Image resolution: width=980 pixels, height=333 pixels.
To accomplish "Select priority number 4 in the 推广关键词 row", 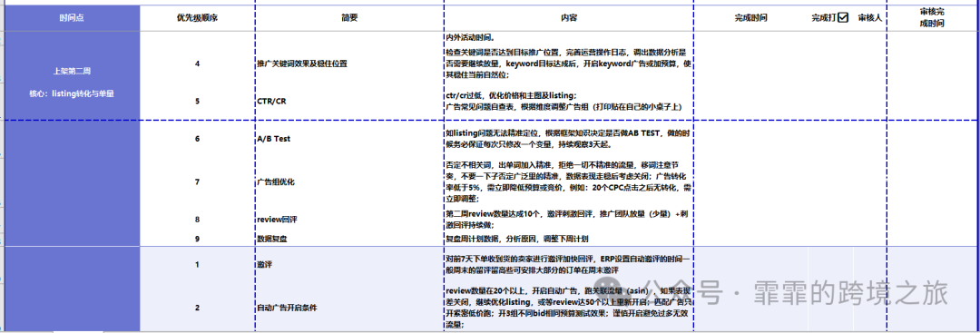I will tap(198, 64).
